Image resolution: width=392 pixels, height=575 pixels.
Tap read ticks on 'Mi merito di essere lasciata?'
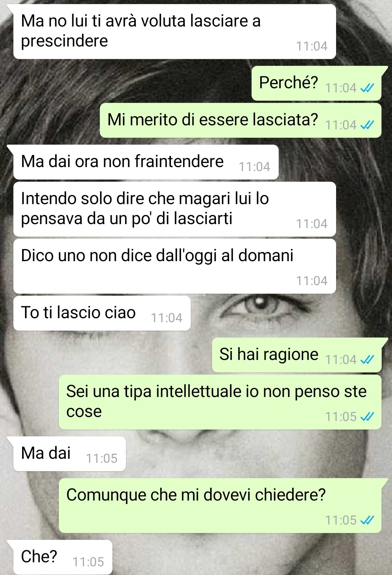(367, 125)
